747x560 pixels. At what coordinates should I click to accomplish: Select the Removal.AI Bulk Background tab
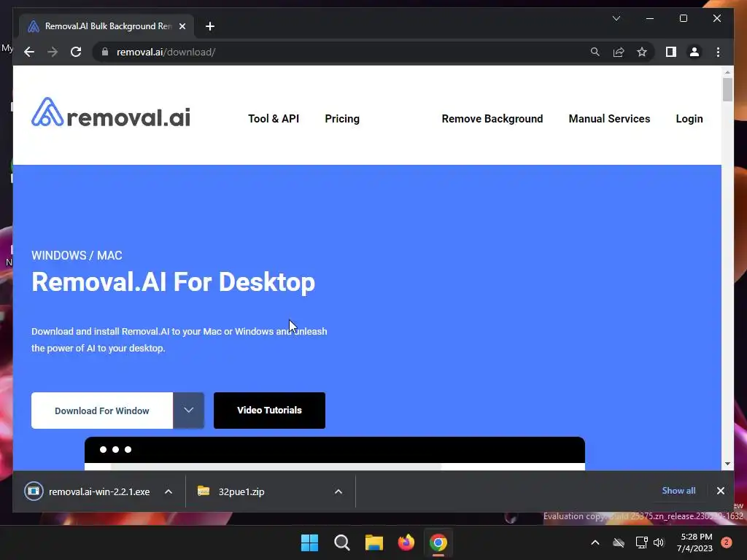pyautogui.click(x=107, y=26)
